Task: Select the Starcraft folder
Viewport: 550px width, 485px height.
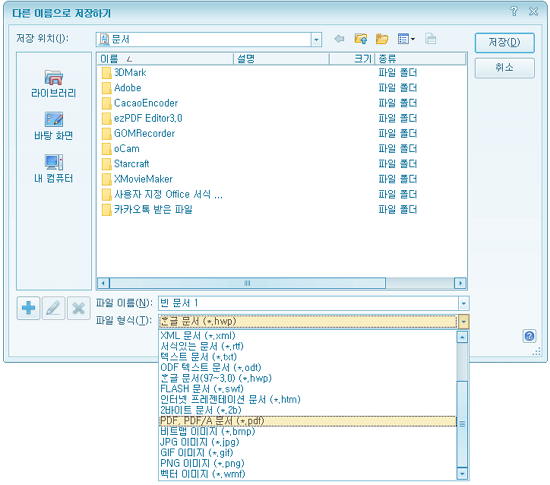Action: pos(126,164)
